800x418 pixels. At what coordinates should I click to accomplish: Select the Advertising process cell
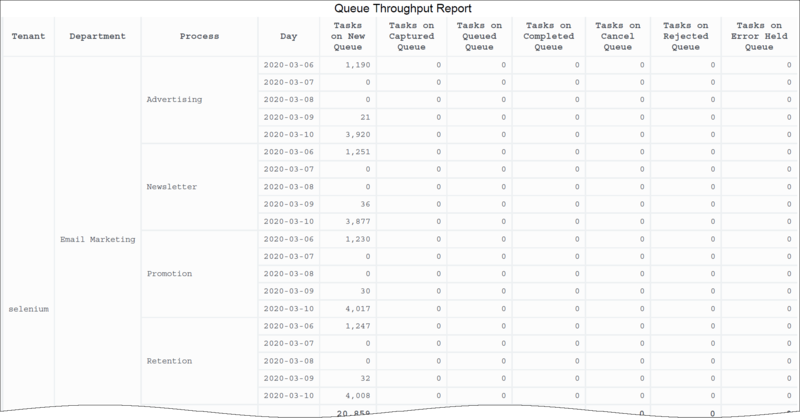point(175,100)
